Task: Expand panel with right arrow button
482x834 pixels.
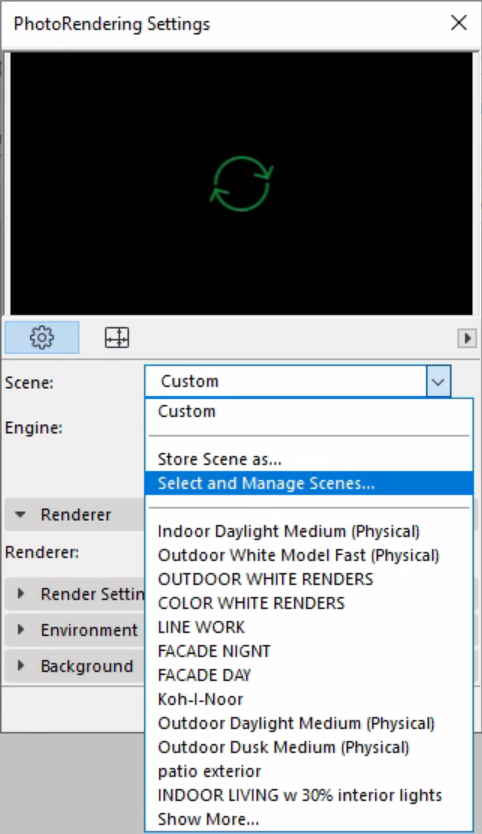Action: 467,338
